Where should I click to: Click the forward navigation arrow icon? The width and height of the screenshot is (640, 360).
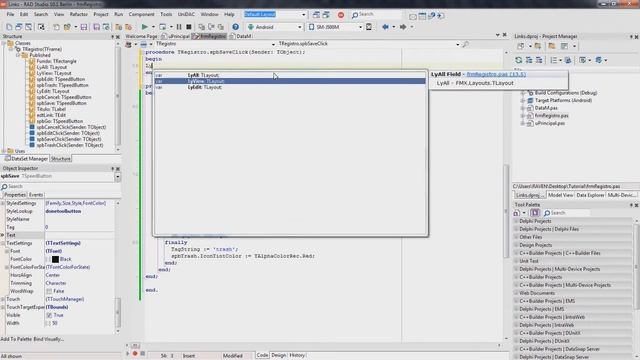tap(403, 27)
